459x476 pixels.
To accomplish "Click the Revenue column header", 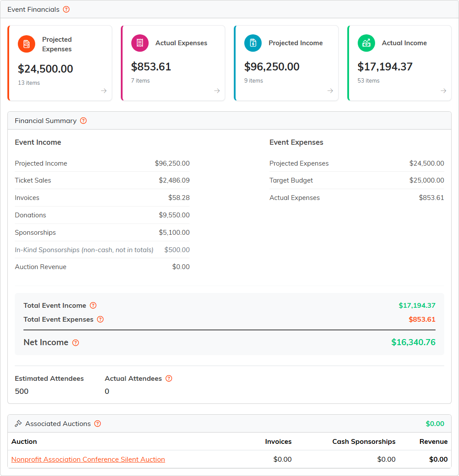I will 433,442.
